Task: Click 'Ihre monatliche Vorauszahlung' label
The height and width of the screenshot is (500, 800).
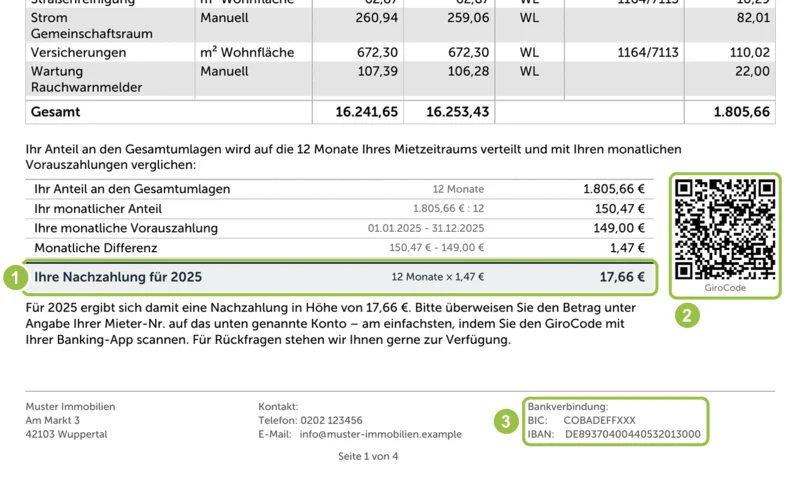Action: click(126, 228)
